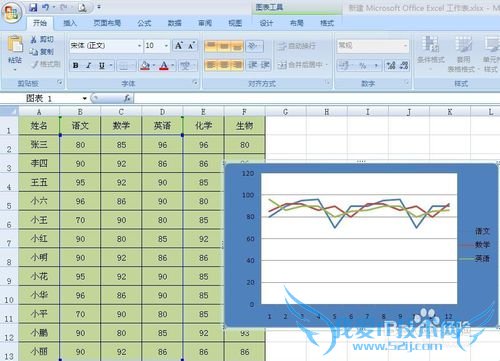Switch to the 页面布局 tab
Viewport: 500px width, 361px height.
(107, 23)
